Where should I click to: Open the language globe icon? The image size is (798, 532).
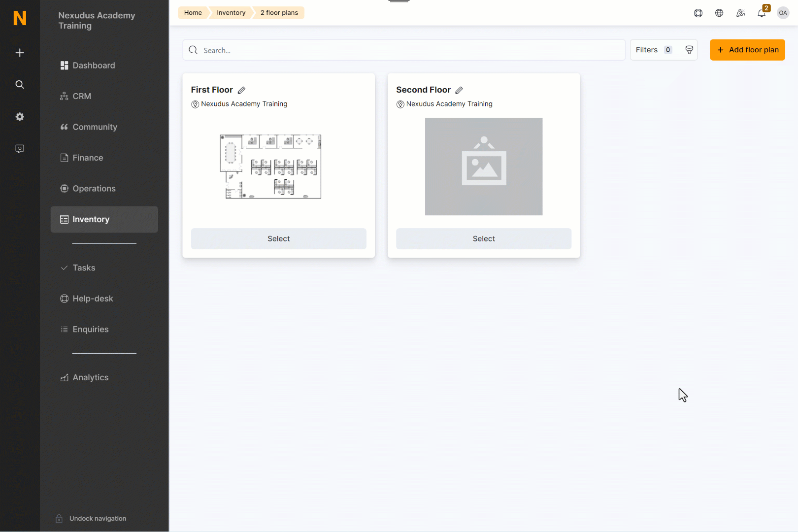[x=719, y=13]
